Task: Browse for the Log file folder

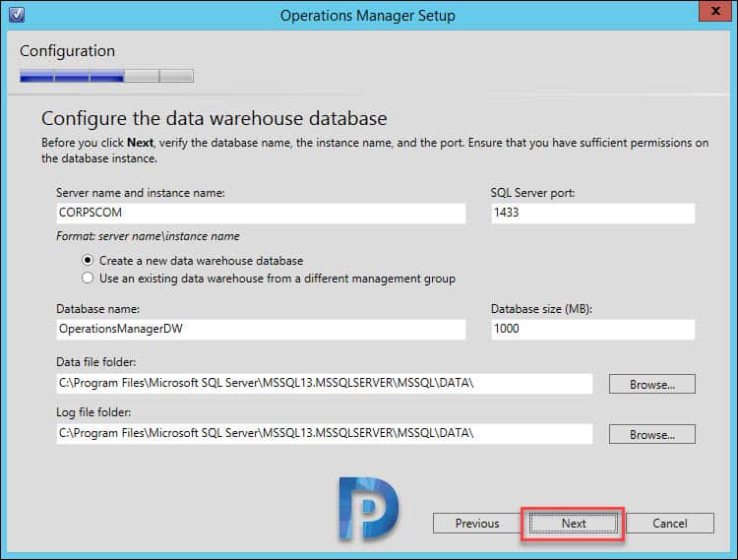Action: [x=651, y=434]
